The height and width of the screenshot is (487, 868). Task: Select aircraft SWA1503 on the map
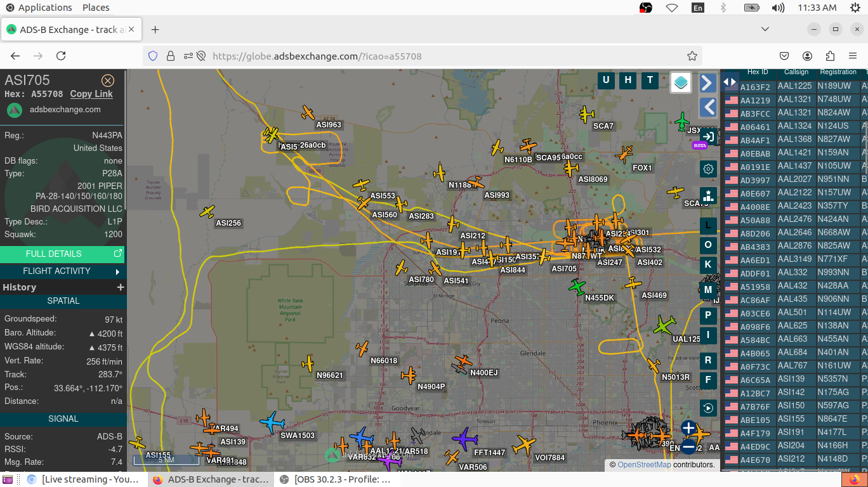(x=272, y=422)
